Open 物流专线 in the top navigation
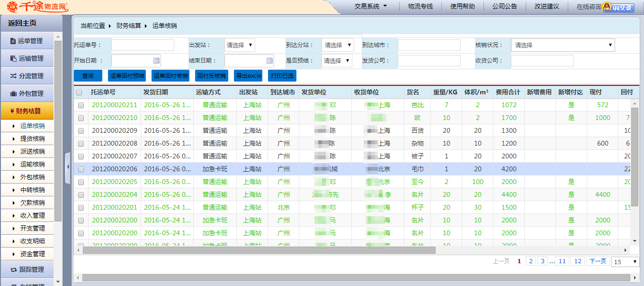The image size is (644, 286). 420,7
